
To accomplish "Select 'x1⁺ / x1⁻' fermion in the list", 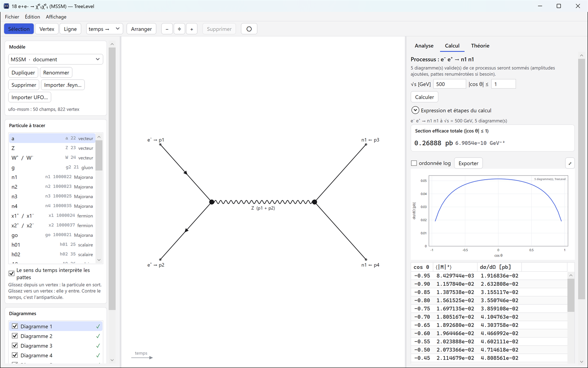I will point(52,216).
